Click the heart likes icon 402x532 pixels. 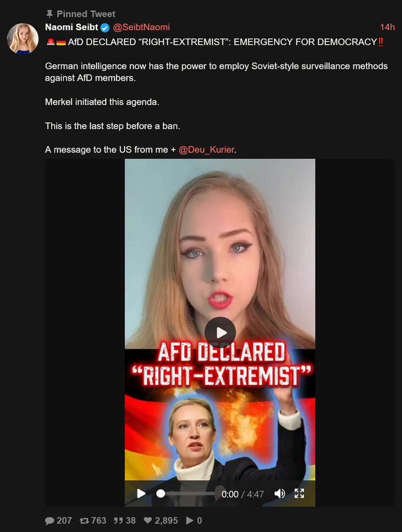tap(148, 521)
